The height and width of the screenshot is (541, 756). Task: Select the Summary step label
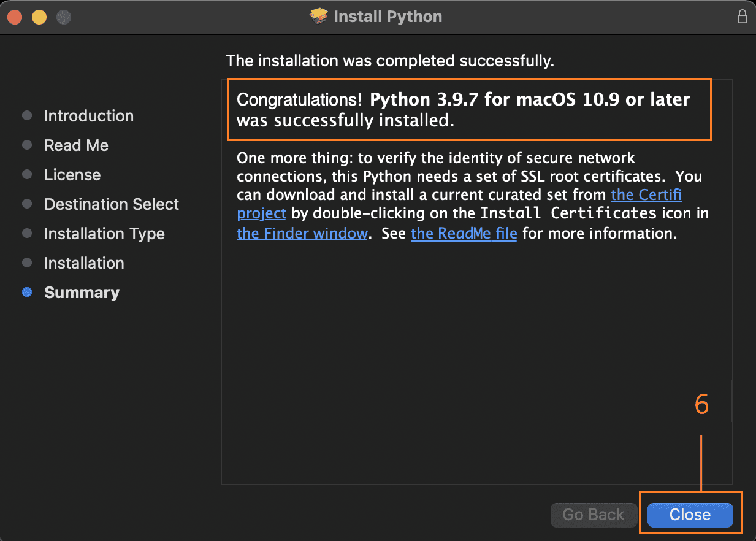82,293
